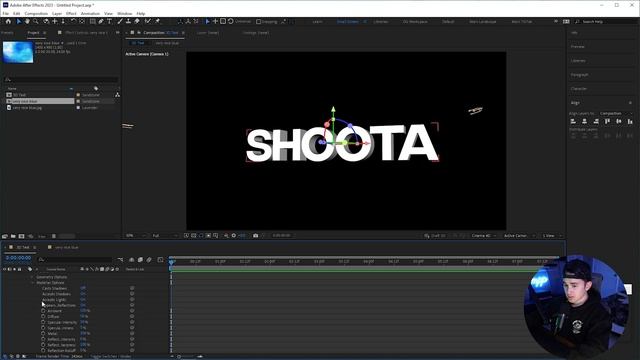Click the current time indicator in timeline
The width and height of the screenshot is (640, 360).
[x=171, y=262]
